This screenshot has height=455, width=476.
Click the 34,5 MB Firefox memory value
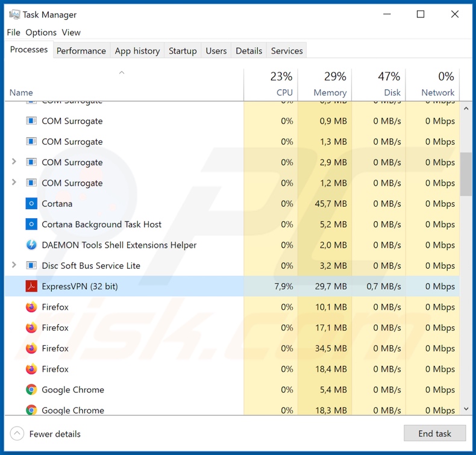[x=331, y=348]
